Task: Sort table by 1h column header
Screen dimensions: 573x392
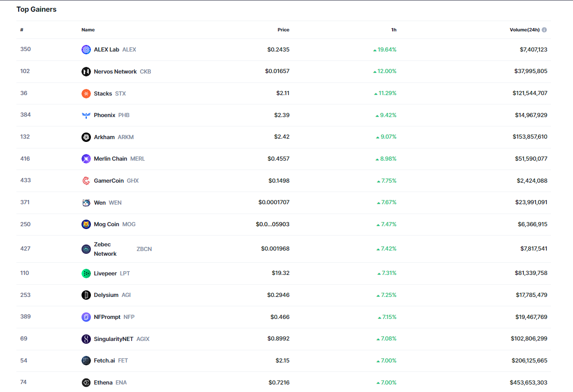Action: click(x=394, y=30)
